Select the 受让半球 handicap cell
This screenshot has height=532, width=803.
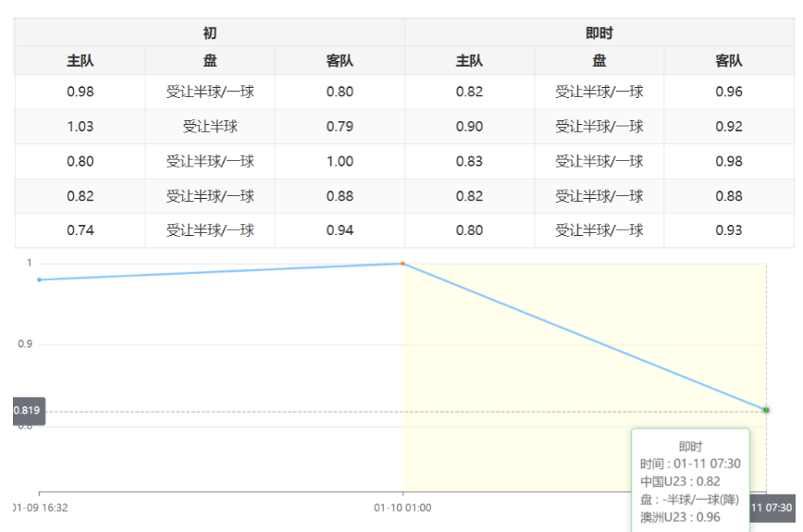[210, 127]
